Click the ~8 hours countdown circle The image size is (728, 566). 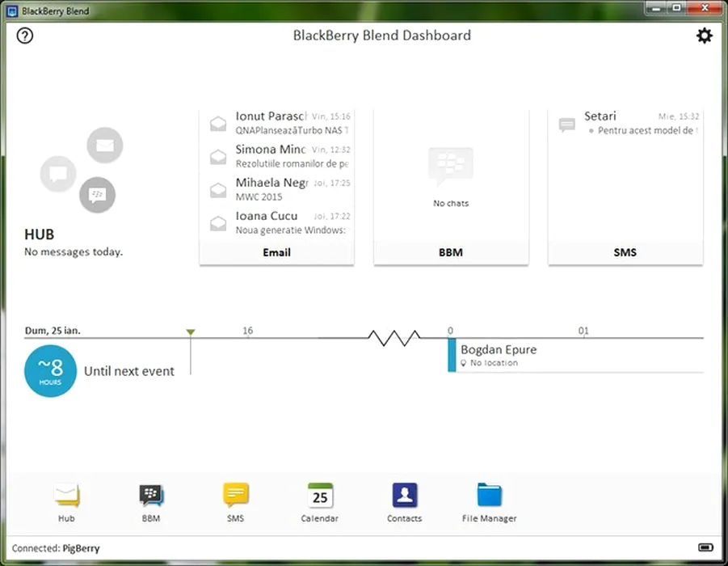pyautogui.click(x=51, y=371)
